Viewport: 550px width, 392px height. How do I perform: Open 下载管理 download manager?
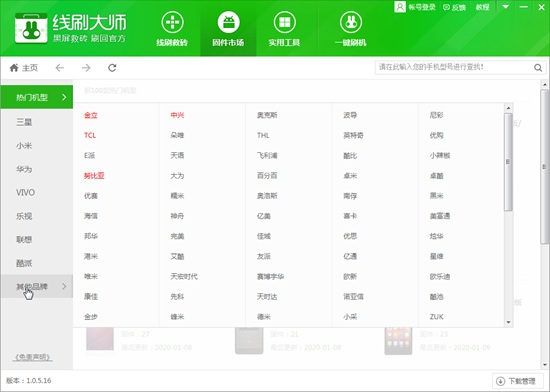(517, 381)
